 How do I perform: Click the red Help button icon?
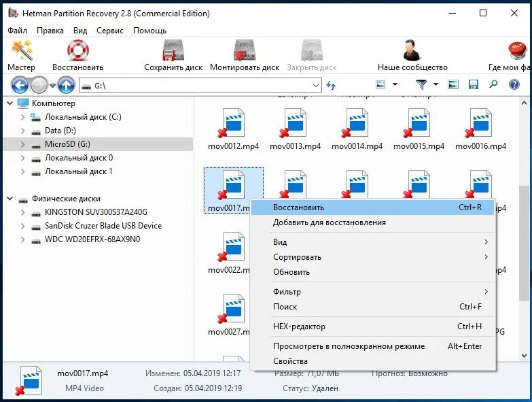coord(518,51)
